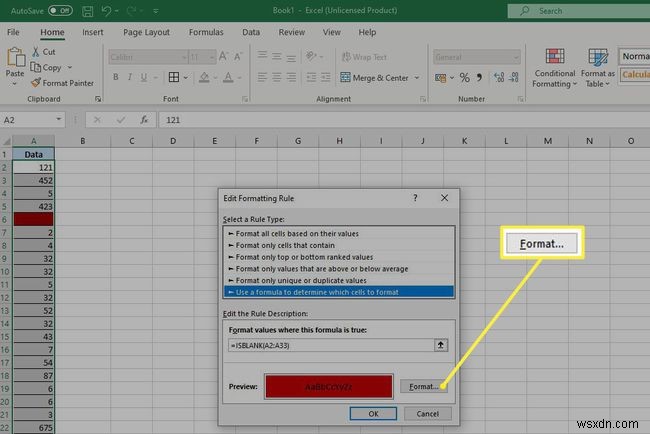The height and width of the screenshot is (434, 650).
Task: Open the File tab
Action: 13,32
